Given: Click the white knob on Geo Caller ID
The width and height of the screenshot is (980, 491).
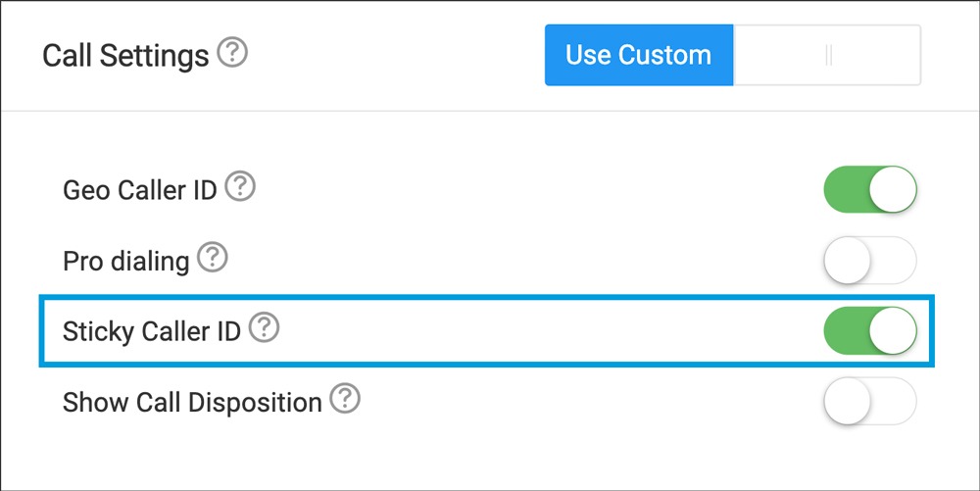Looking at the screenshot, I should [x=893, y=189].
